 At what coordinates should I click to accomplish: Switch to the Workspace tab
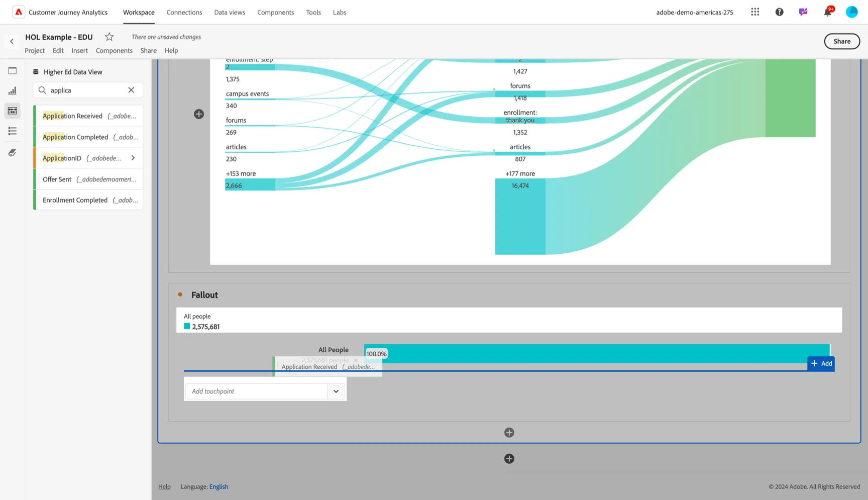coord(139,12)
